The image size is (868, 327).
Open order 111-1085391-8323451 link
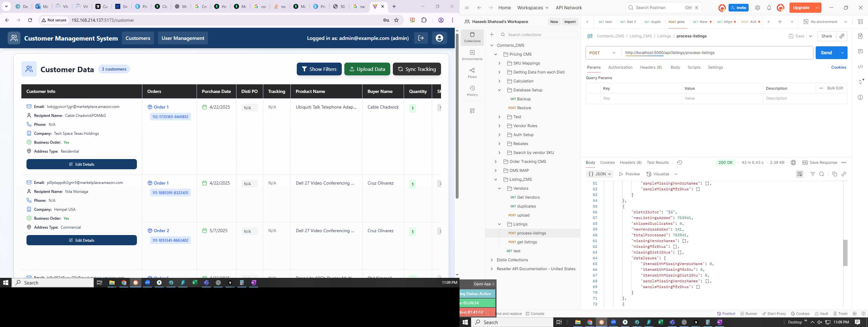[170, 193]
